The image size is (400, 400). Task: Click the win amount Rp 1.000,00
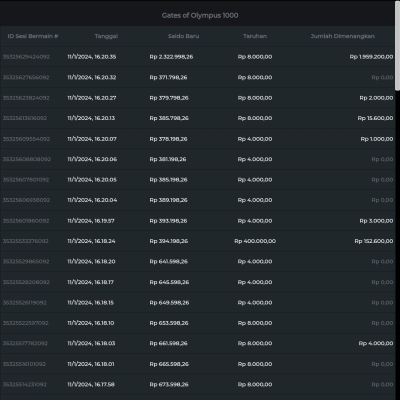(377, 139)
